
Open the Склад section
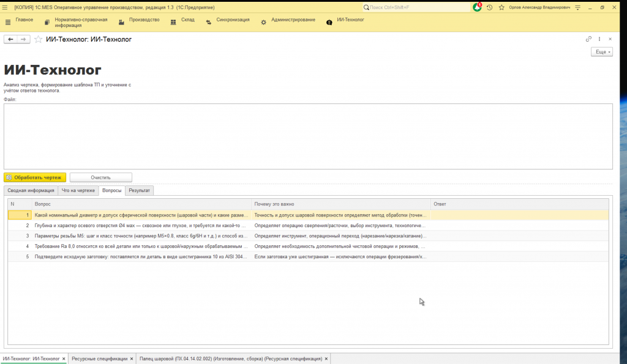tap(187, 20)
